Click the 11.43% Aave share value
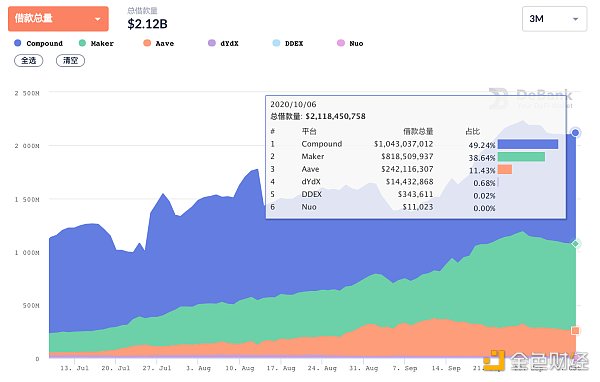600x382 pixels. coord(482,171)
